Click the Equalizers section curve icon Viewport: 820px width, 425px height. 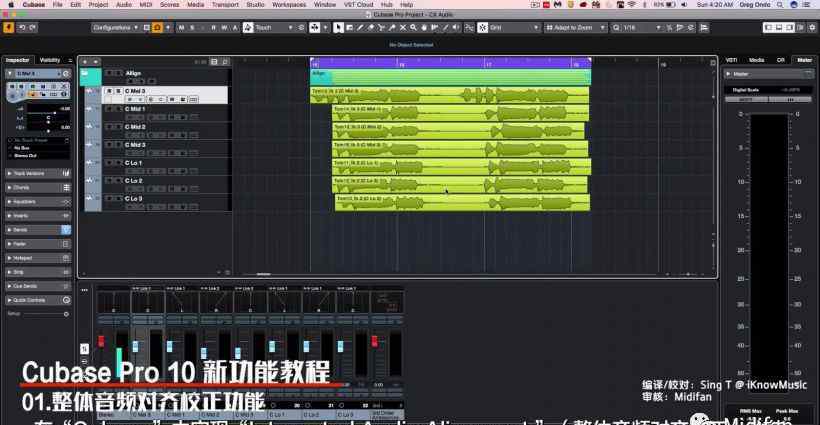pyautogui.click(x=66, y=202)
